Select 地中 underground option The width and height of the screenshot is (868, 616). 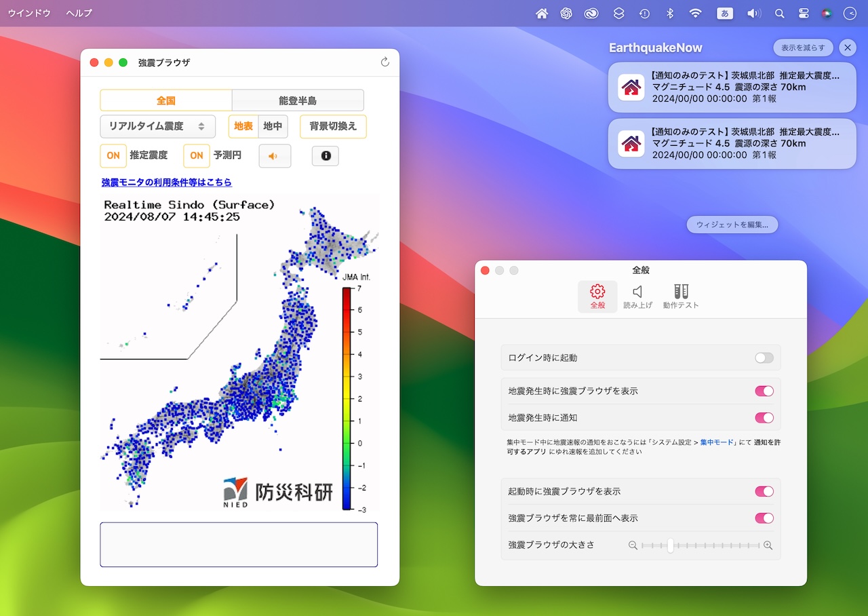pos(273,126)
